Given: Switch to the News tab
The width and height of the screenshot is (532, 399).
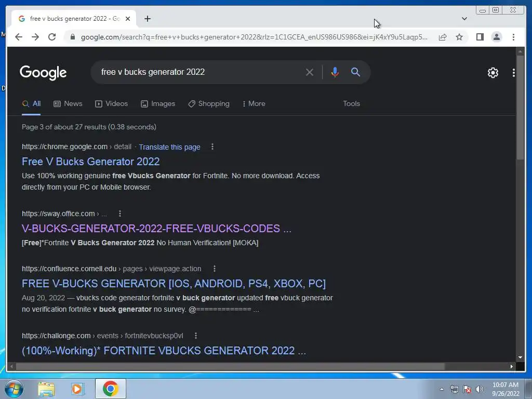Looking at the screenshot, I should coord(68,104).
